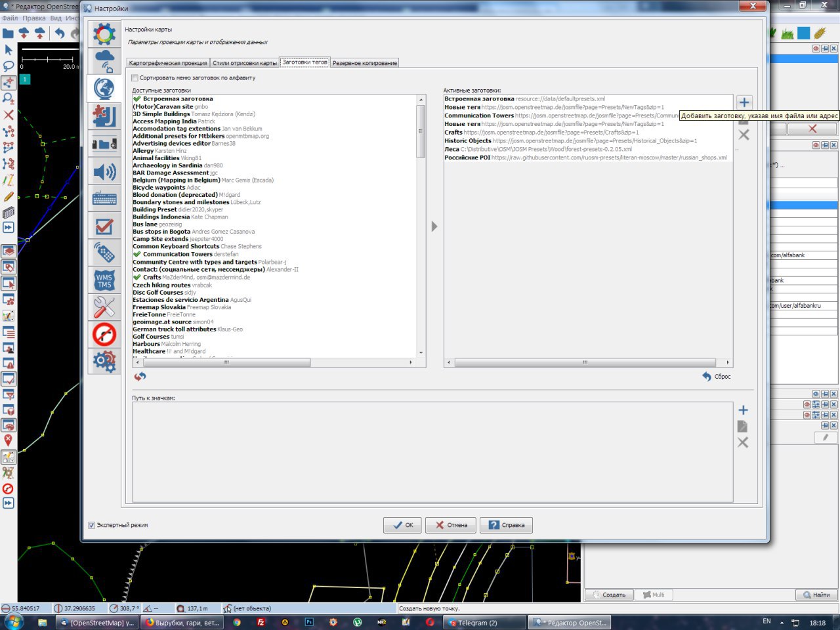
Task: Click the available presets vertical scrollbar
Action: (x=421, y=131)
